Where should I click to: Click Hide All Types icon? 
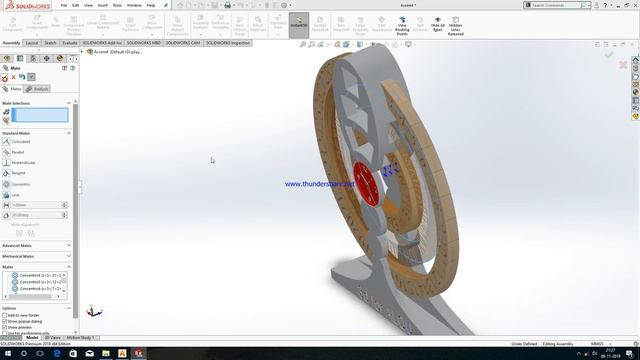(x=438, y=24)
